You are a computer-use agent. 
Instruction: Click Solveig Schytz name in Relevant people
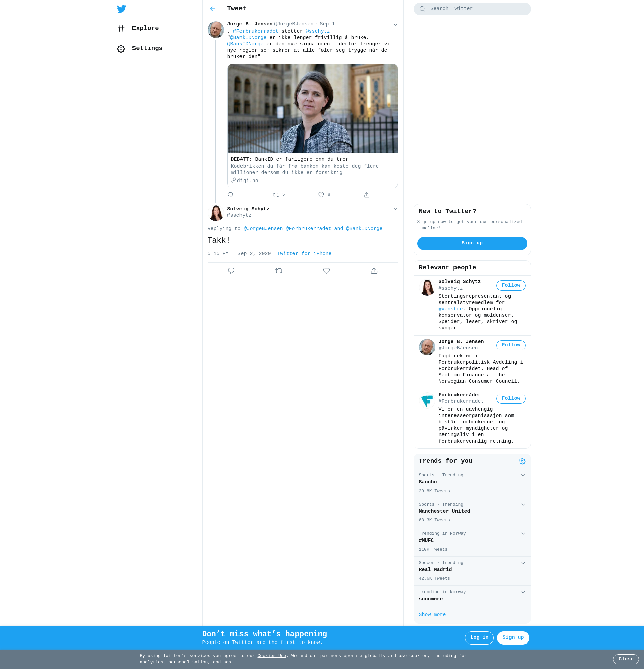point(460,281)
